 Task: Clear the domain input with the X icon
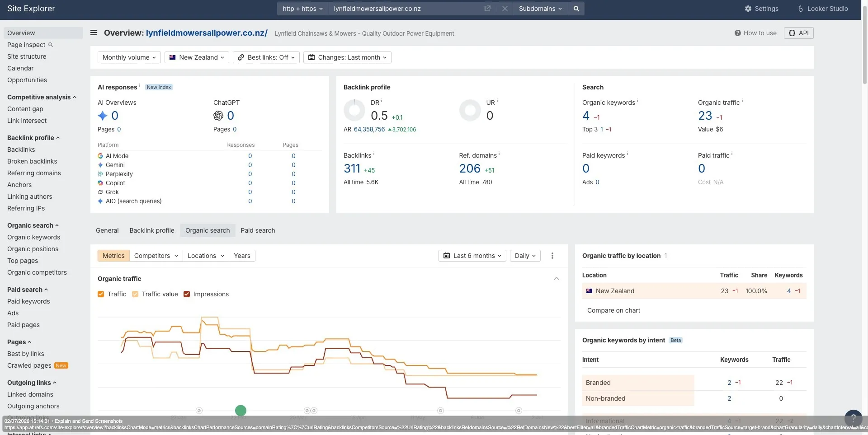pos(505,9)
